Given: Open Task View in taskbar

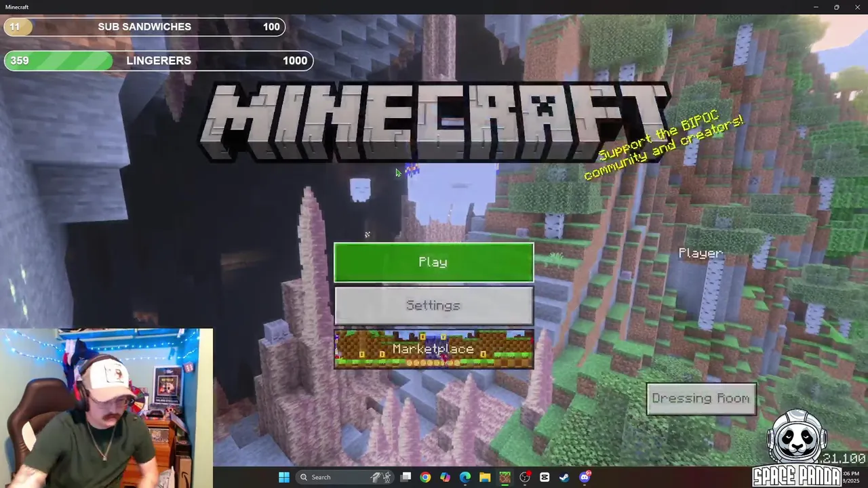Looking at the screenshot, I should point(406,477).
